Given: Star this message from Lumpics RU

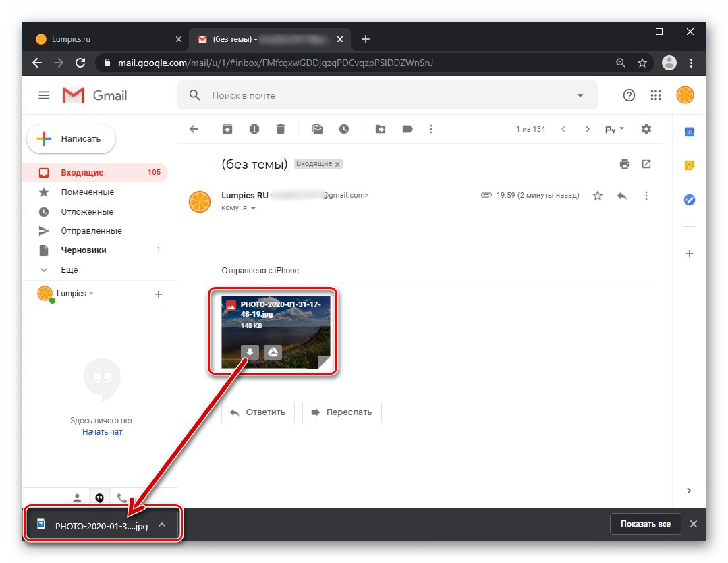Looking at the screenshot, I should [598, 196].
